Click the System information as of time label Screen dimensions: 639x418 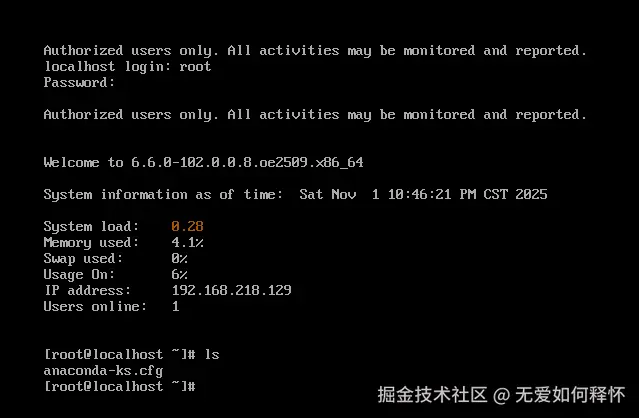point(163,195)
